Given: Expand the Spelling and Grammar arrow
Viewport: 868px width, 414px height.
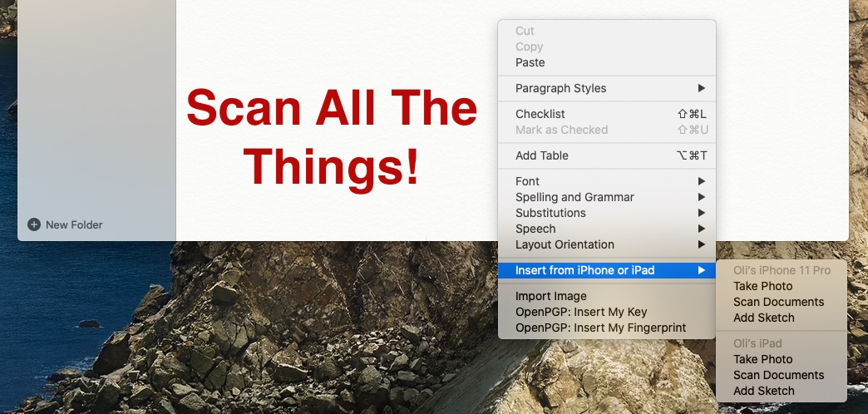Looking at the screenshot, I should pos(702,197).
